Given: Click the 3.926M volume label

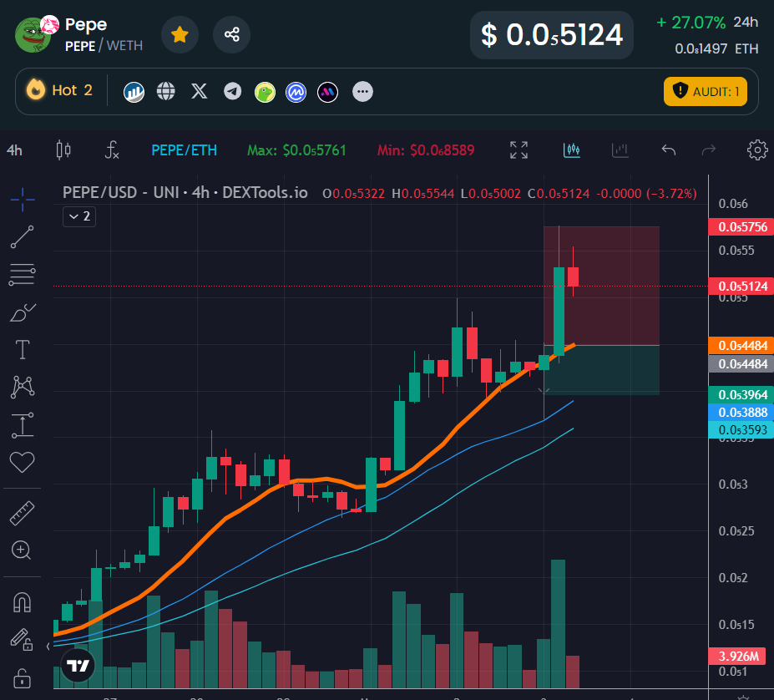Looking at the screenshot, I should click(737, 656).
